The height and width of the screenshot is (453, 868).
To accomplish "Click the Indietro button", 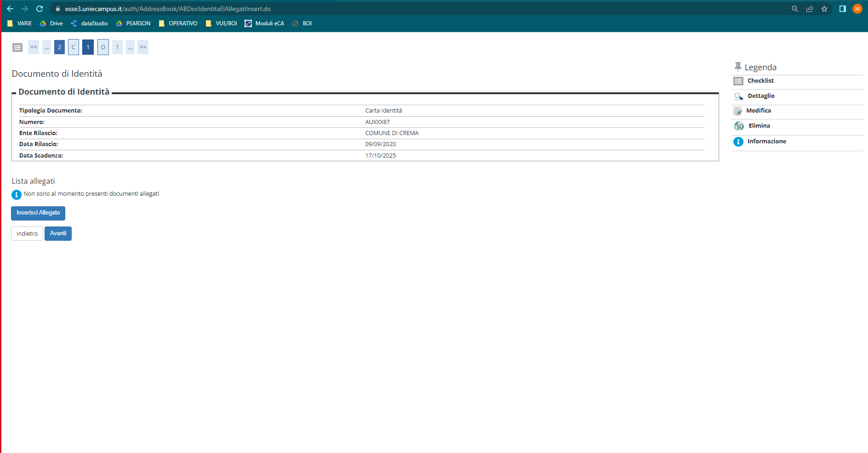I will [27, 233].
